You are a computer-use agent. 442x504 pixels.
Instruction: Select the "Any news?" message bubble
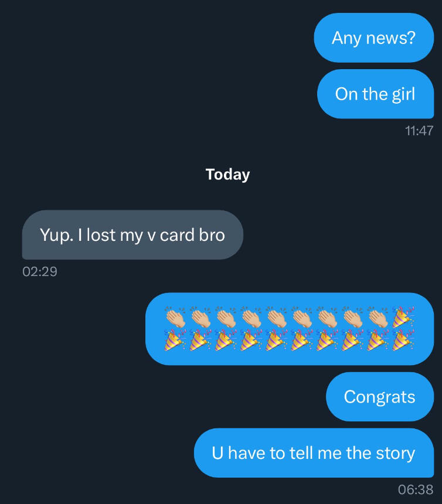click(x=373, y=38)
